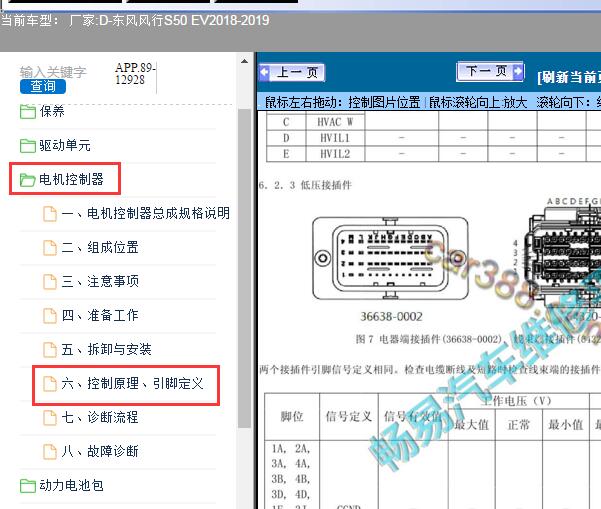Click the HVAC W table cell
601x509 pixels.
coord(335,122)
